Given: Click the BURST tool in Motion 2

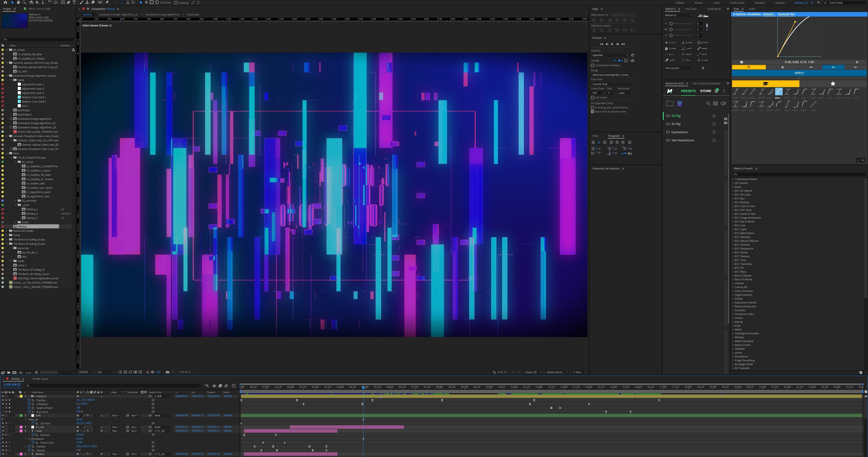Looking at the screenshot, I should (703, 42).
